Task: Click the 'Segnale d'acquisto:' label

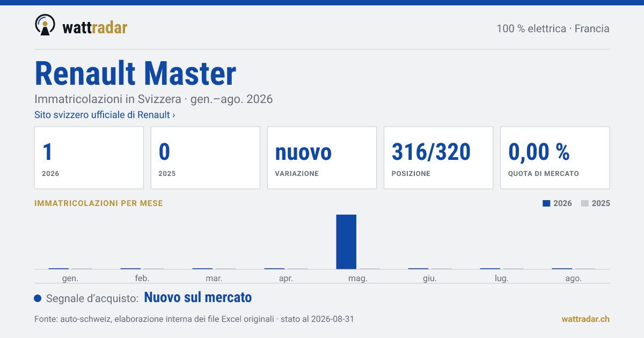Action: point(93,298)
